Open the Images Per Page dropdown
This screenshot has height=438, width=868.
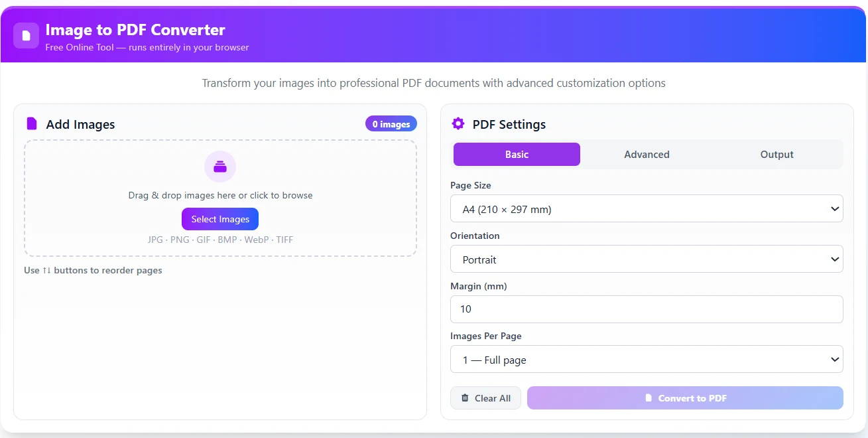pyautogui.click(x=647, y=359)
